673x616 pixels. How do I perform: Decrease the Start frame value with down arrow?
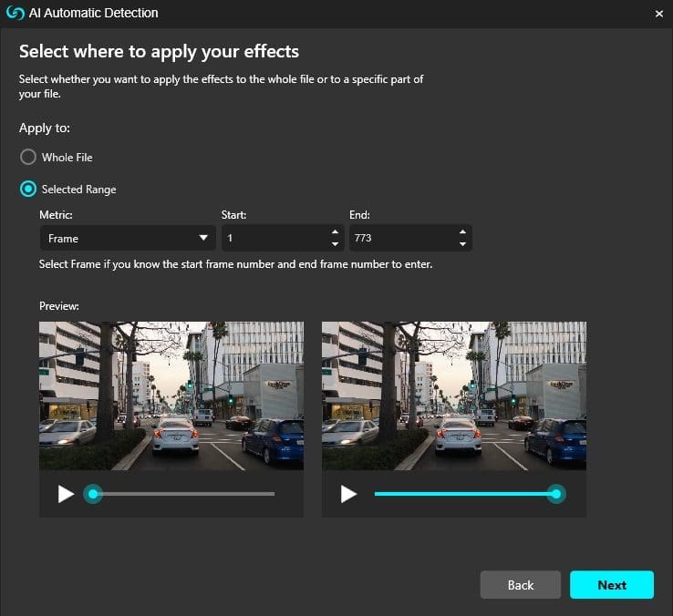pyautogui.click(x=336, y=244)
